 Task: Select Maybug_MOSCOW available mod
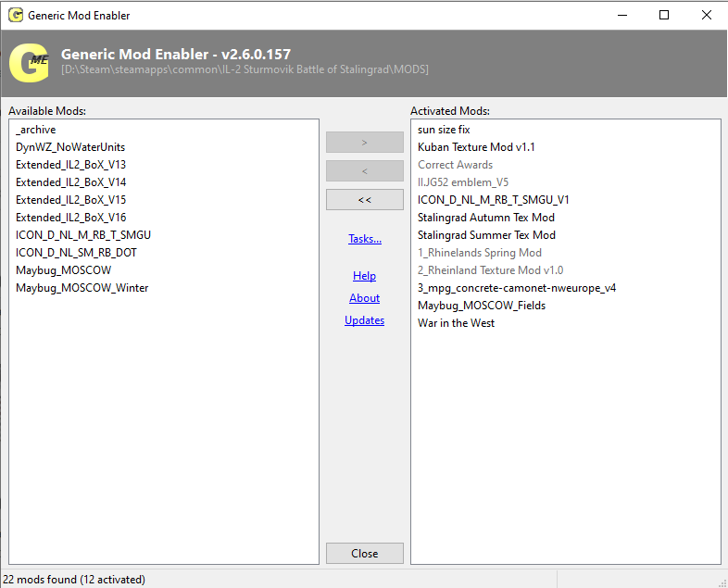pos(64,270)
